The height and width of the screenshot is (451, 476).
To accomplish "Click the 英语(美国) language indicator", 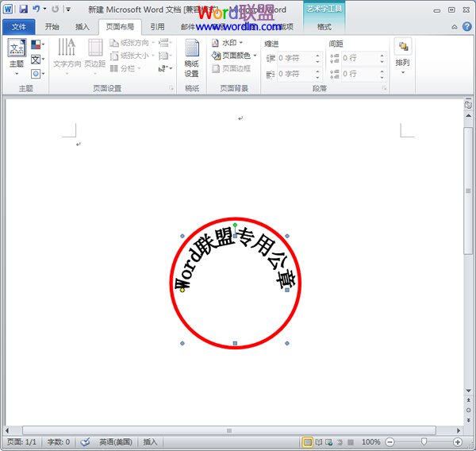I will point(116,441).
